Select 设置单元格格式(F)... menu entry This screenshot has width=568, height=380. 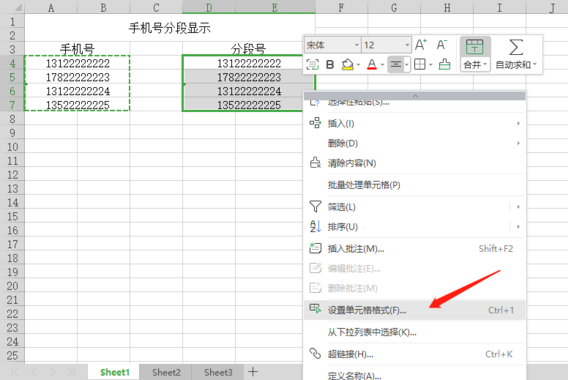[x=414, y=310]
